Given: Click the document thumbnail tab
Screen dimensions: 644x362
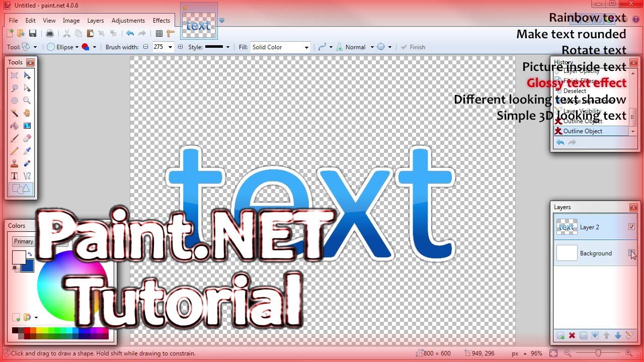Looking at the screenshot, I should click(199, 21).
